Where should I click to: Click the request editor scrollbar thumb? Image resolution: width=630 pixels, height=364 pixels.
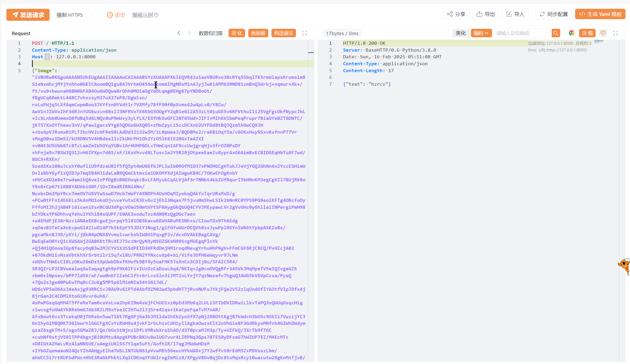[311, 52]
